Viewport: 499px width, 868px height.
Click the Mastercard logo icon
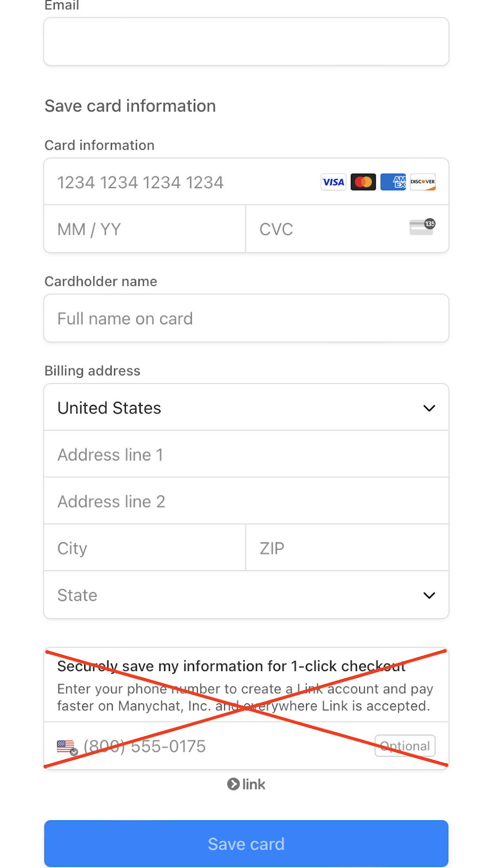pos(363,182)
